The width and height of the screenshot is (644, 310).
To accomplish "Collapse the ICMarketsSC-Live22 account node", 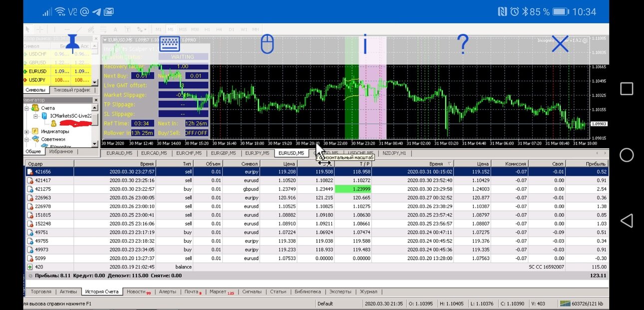I will pyautogui.click(x=36, y=116).
